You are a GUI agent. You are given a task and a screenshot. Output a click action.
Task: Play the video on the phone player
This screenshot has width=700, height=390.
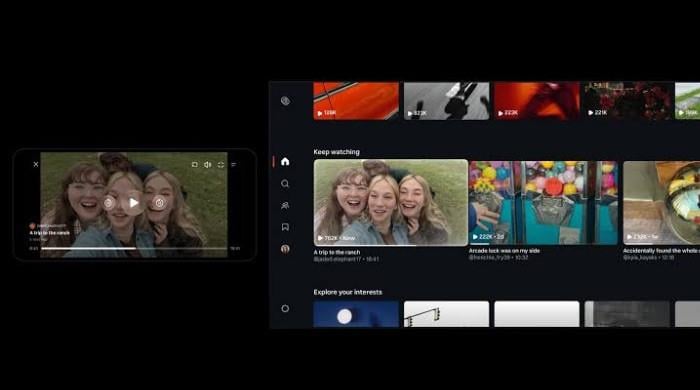[133, 203]
